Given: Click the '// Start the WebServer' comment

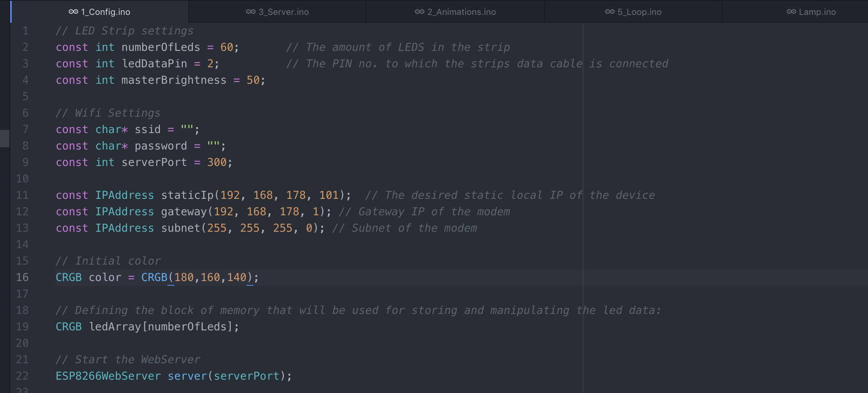Looking at the screenshot, I should (x=128, y=359).
